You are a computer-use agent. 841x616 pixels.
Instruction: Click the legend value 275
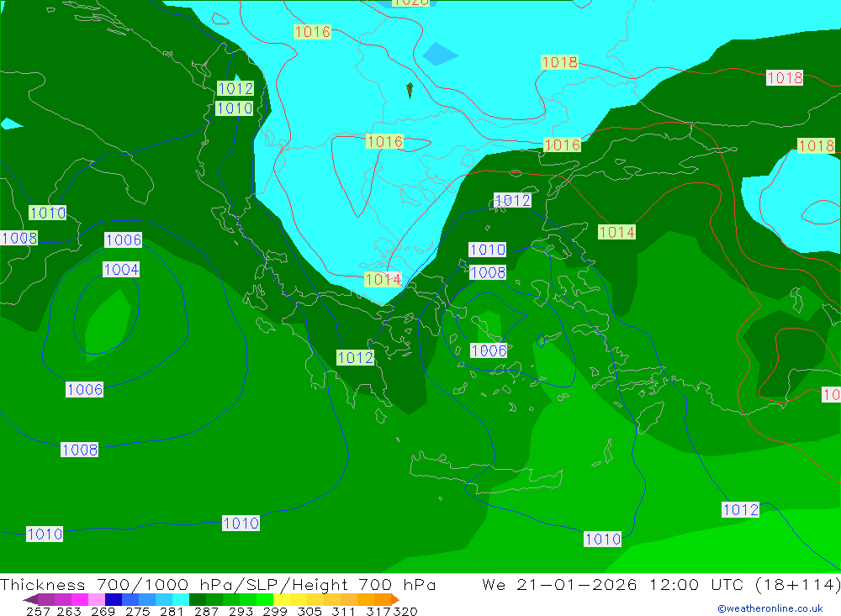137,611
